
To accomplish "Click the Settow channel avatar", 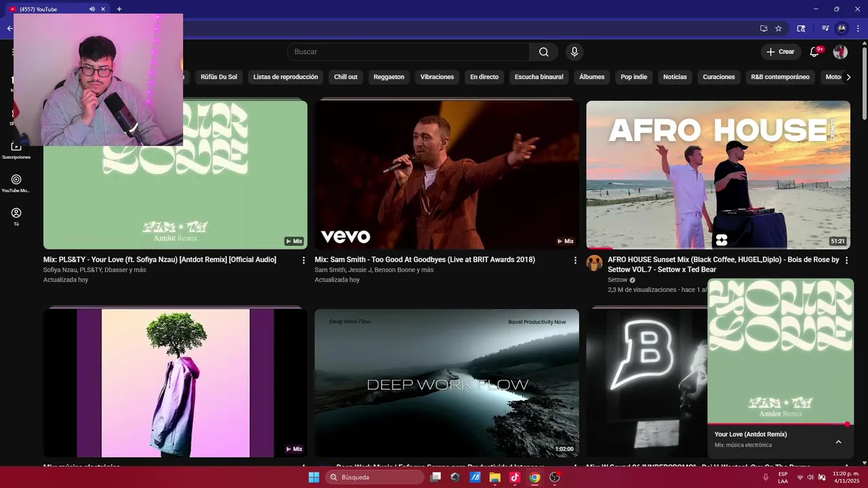I will pos(595,263).
